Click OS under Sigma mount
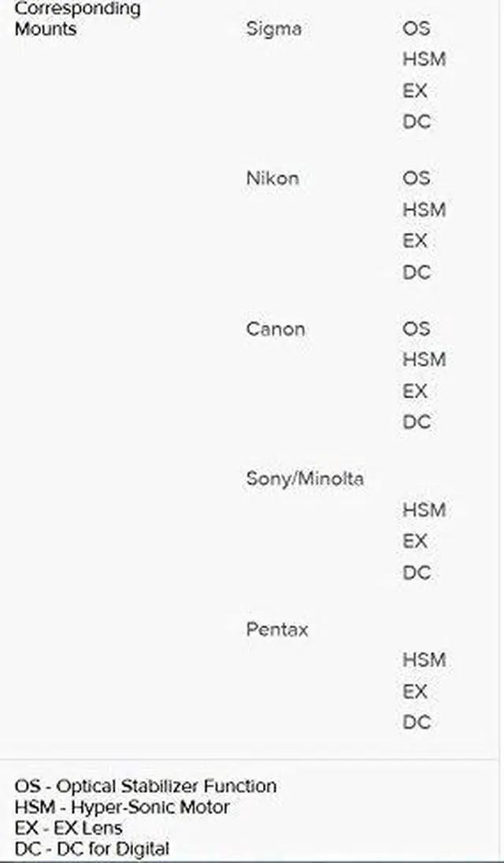This screenshot has width=504, height=863. click(x=416, y=28)
